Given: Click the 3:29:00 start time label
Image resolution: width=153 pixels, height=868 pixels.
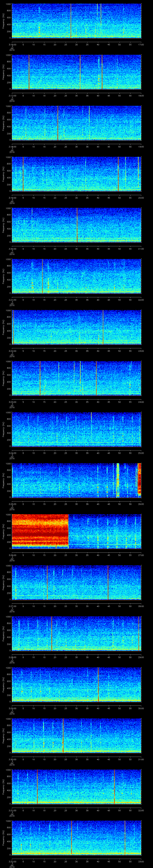Looking at the screenshot, I should [x=12, y=708].
